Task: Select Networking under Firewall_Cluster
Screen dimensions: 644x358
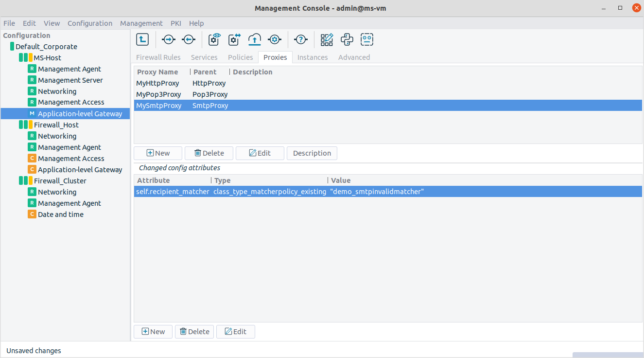Action: [57, 192]
